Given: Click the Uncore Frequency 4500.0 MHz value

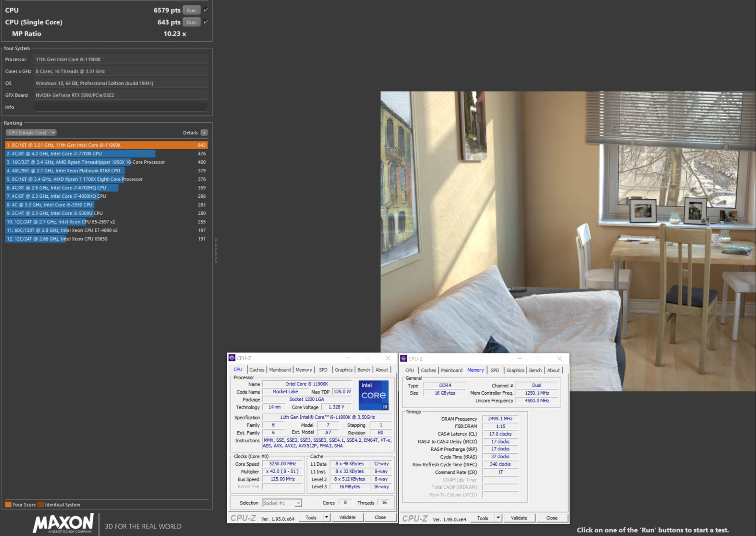Looking at the screenshot, I should (537, 401).
